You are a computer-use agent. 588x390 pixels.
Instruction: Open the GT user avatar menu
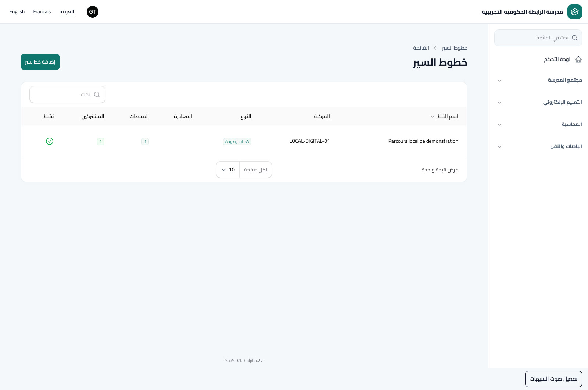pyautogui.click(x=93, y=12)
